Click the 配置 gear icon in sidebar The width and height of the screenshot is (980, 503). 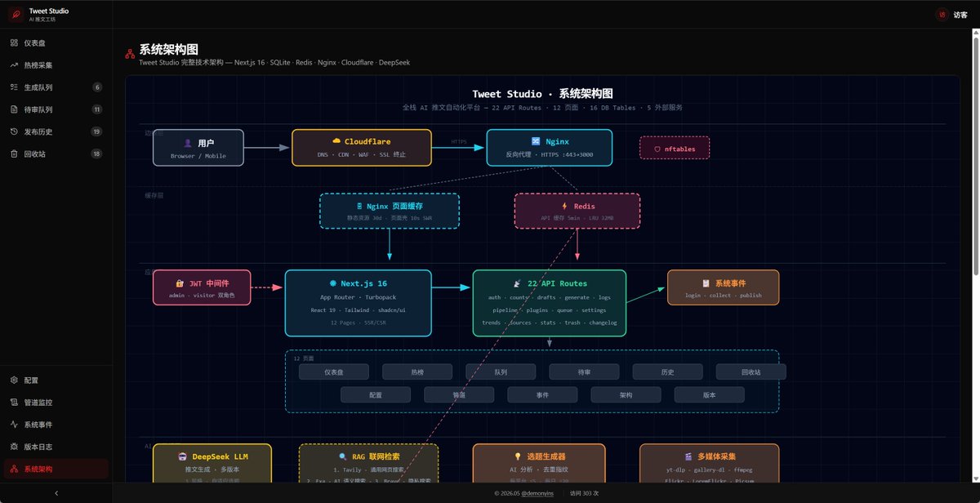click(x=14, y=381)
